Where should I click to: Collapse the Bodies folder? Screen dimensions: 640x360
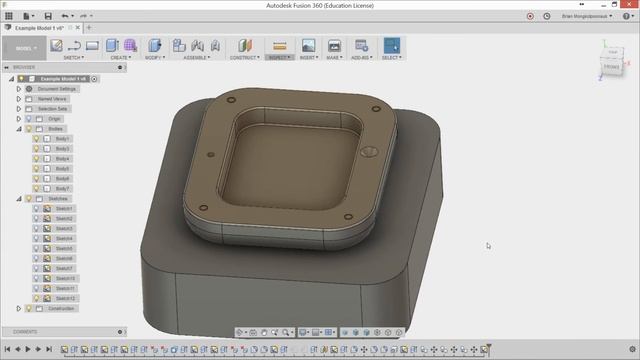tap(19, 129)
